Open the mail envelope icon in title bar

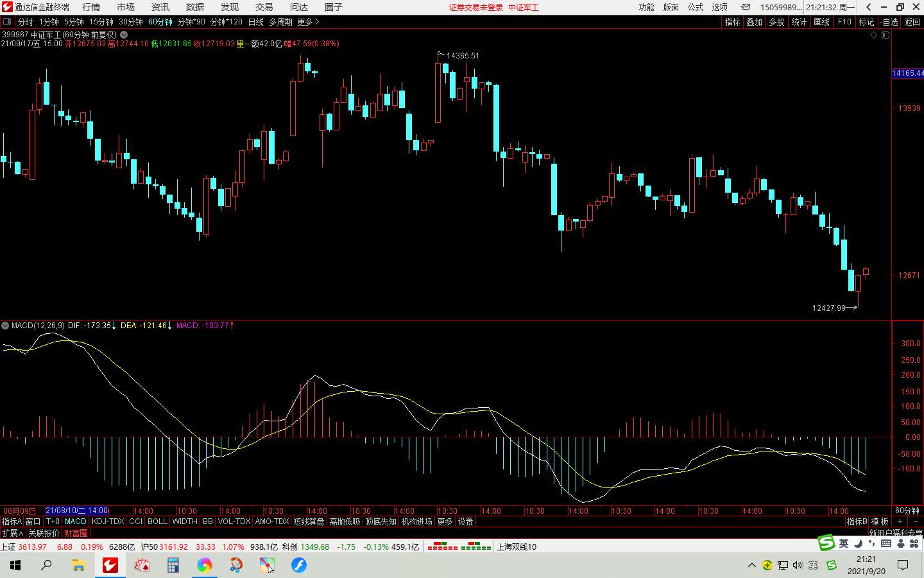click(745, 7)
